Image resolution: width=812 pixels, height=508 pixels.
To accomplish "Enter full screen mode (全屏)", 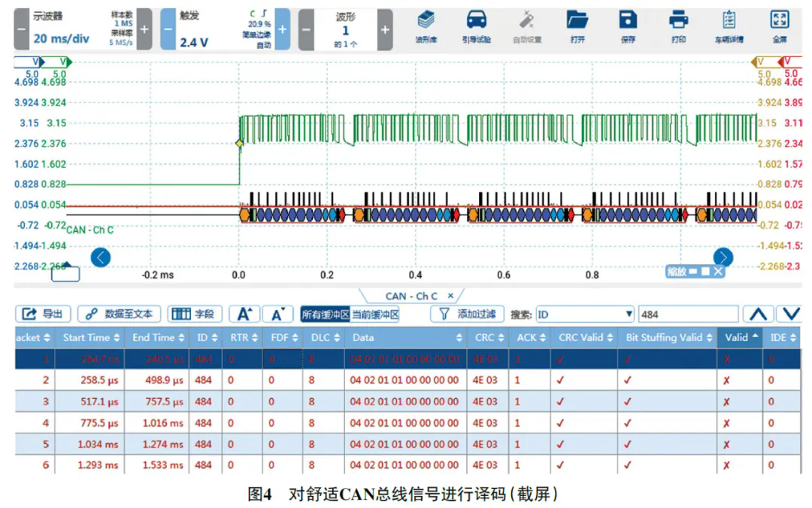I will (780, 26).
